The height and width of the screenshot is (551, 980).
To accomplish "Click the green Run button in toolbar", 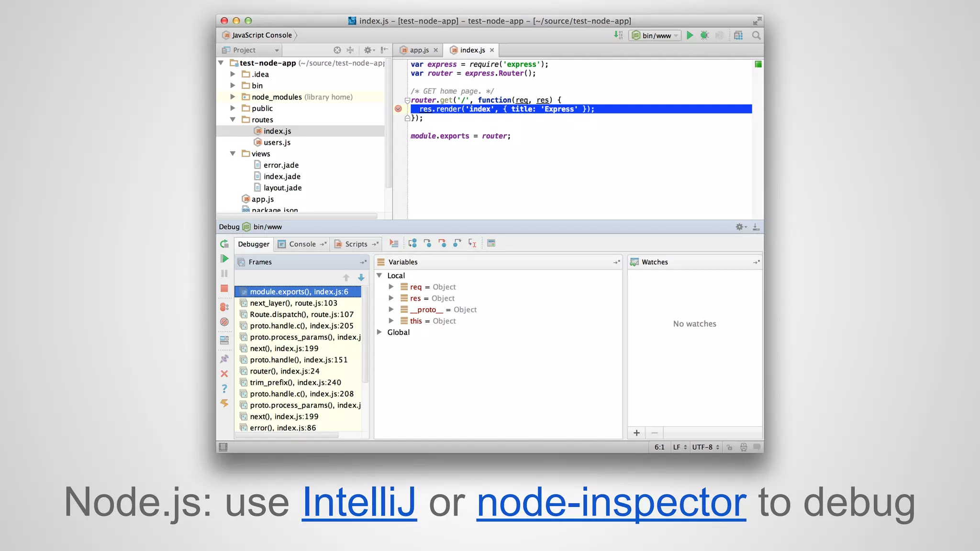I will pyautogui.click(x=690, y=35).
